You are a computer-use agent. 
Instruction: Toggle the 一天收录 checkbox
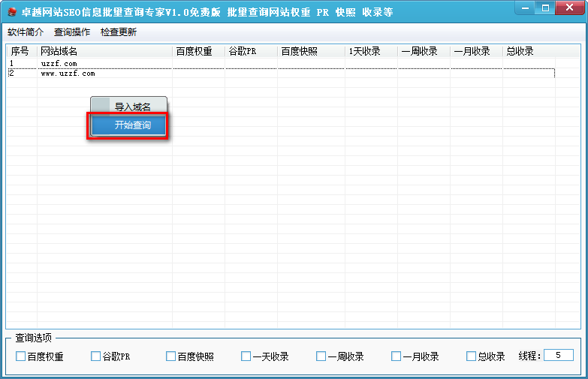[x=246, y=356]
